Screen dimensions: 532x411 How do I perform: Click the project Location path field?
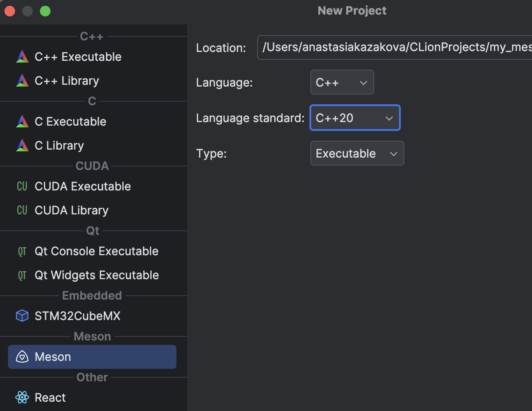[395, 47]
